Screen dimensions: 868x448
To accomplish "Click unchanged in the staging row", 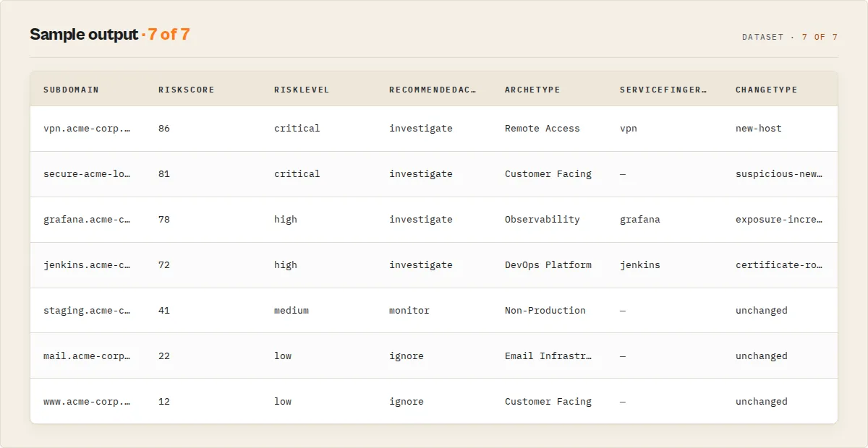I will tap(762, 311).
